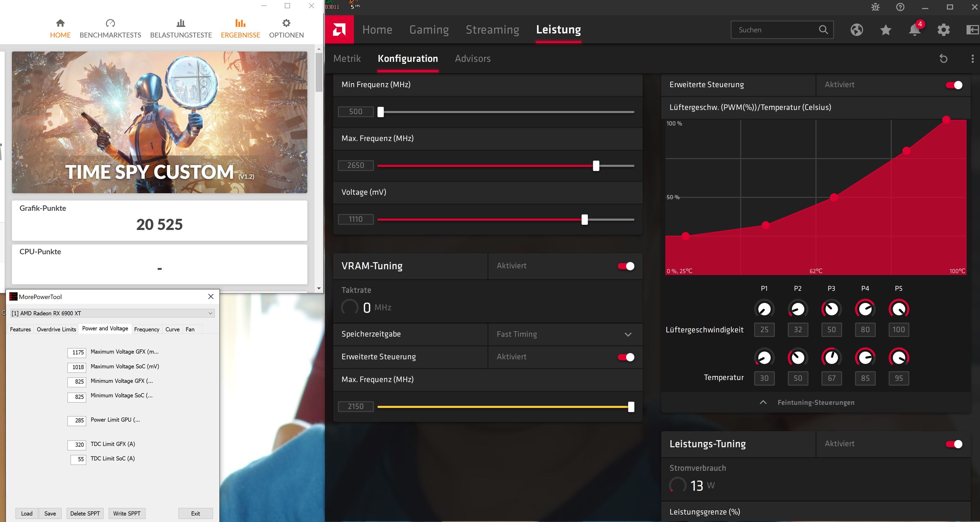Viewport: 980px width, 522px height.
Task: Click the Exit button
Action: [x=196, y=513]
